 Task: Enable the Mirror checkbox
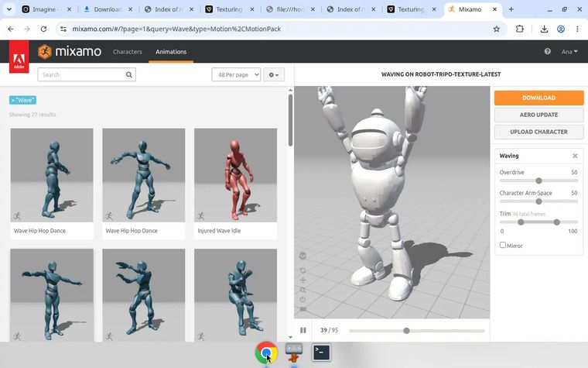(503, 245)
